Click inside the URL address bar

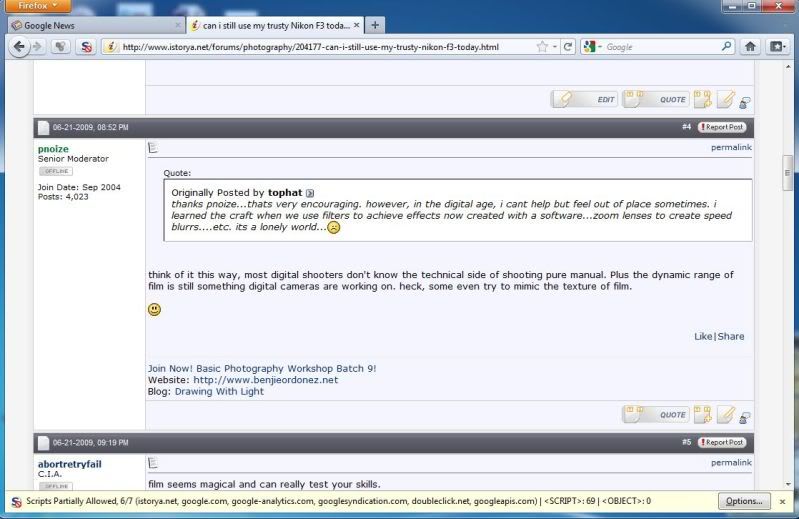click(x=320, y=47)
